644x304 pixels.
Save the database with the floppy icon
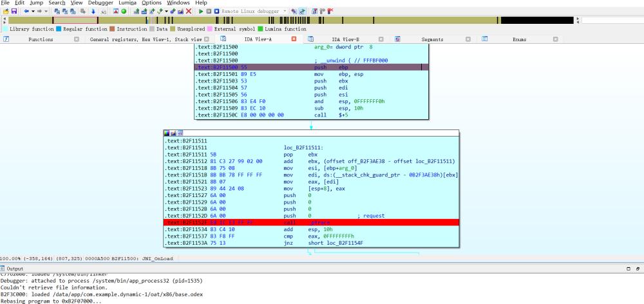[14, 12]
